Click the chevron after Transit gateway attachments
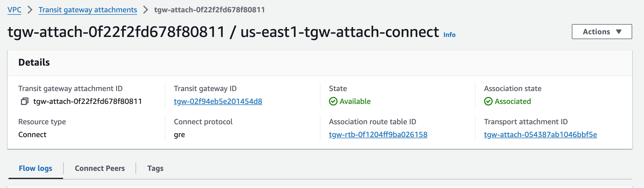Viewport: 644px width, 188px height. [x=145, y=10]
